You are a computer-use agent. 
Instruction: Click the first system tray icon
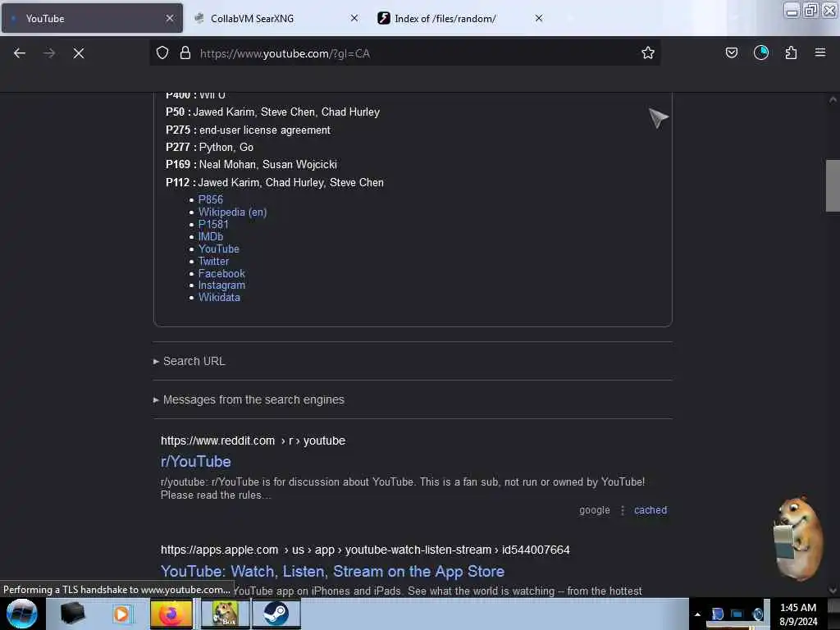coord(717,614)
